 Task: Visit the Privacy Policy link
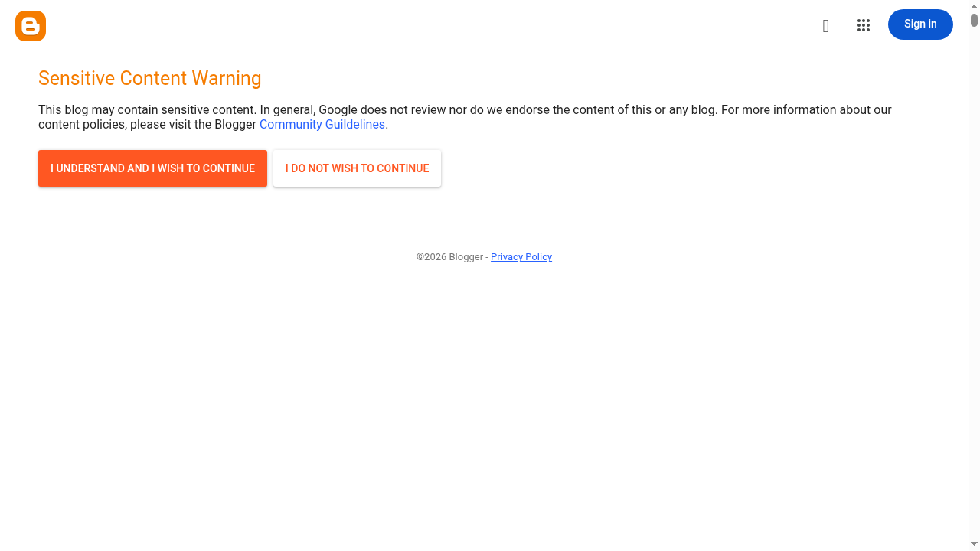click(x=521, y=257)
